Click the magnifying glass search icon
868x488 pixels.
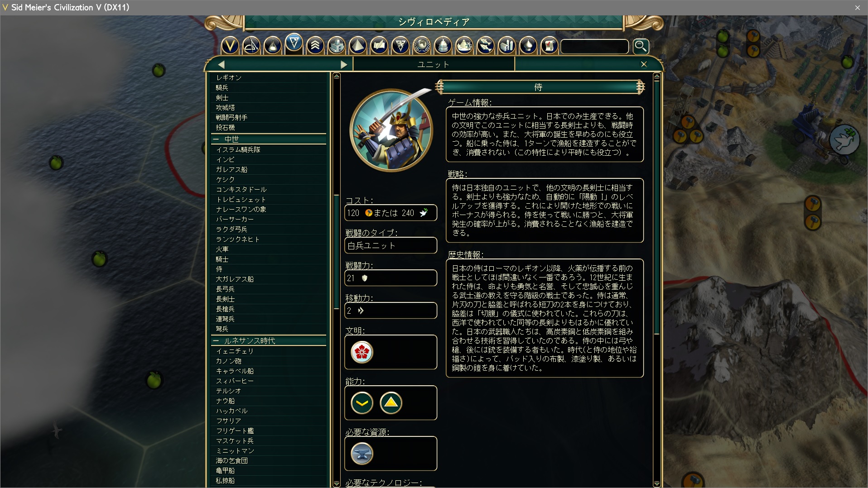pos(641,46)
